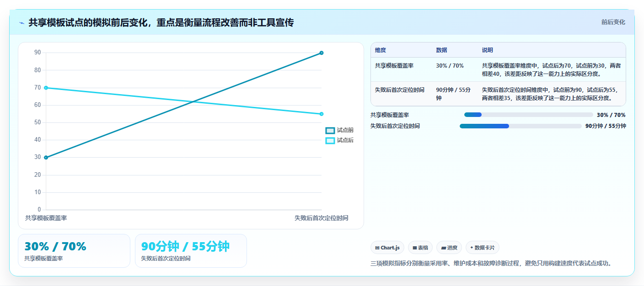644x286 pixels.
Task: Click the 前后变化 label in header
Action: tap(613, 22)
